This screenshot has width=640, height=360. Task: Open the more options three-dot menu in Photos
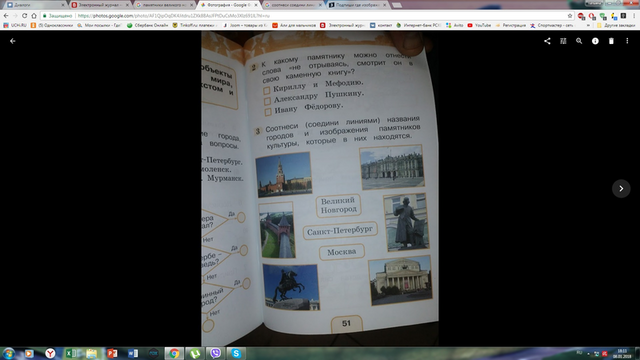tap(627, 41)
